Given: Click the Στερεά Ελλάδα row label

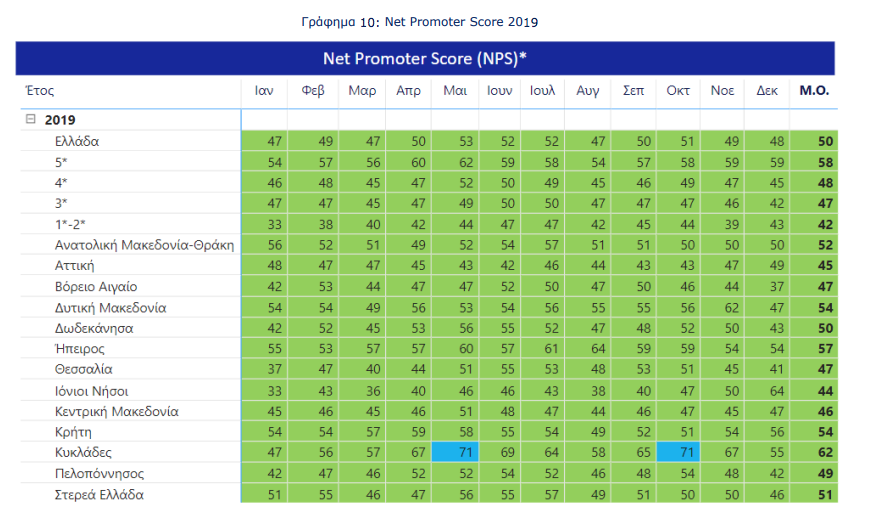Looking at the screenshot, I should tap(98, 495).
